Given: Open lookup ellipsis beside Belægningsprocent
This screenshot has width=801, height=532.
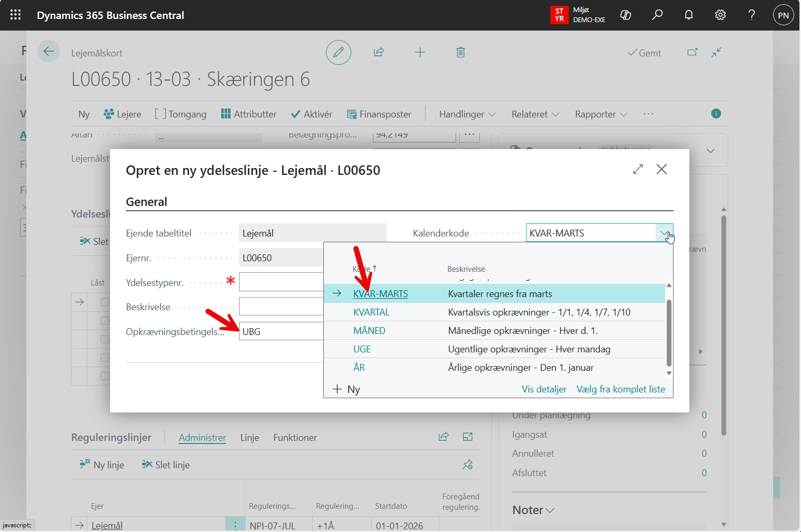Looking at the screenshot, I should [x=470, y=135].
